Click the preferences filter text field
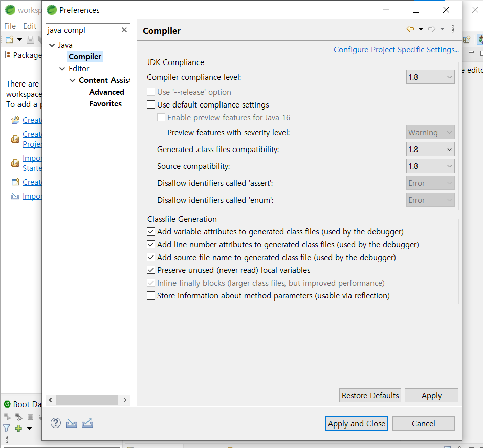 (83, 30)
